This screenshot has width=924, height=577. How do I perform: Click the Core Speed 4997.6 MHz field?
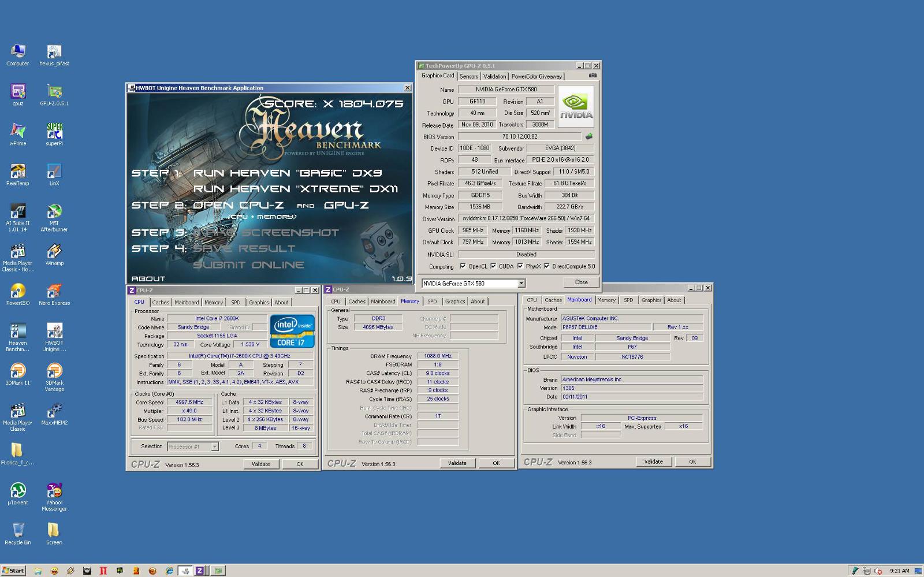190,403
